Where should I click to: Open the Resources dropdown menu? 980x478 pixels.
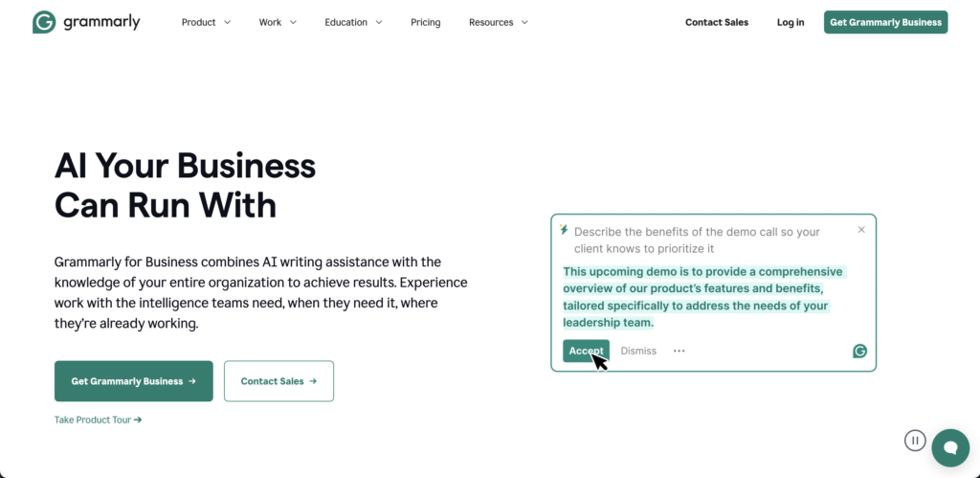[x=498, y=22]
